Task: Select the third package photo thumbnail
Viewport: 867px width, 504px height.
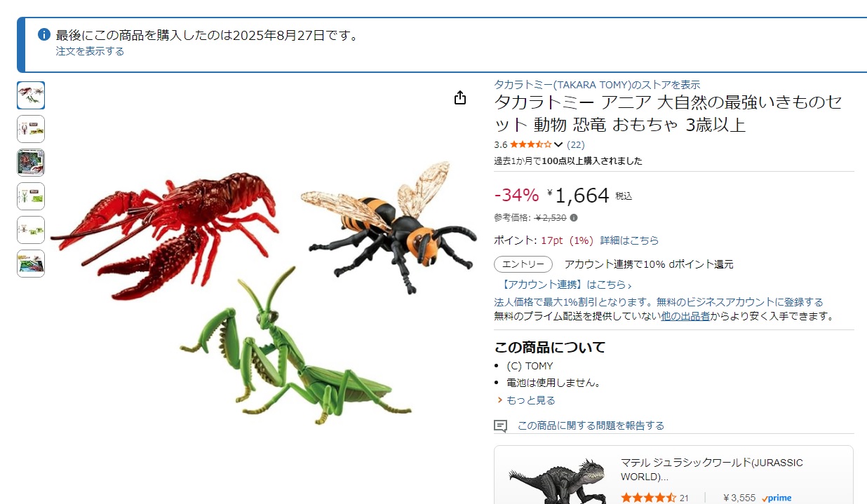Action: tap(31, 163)
